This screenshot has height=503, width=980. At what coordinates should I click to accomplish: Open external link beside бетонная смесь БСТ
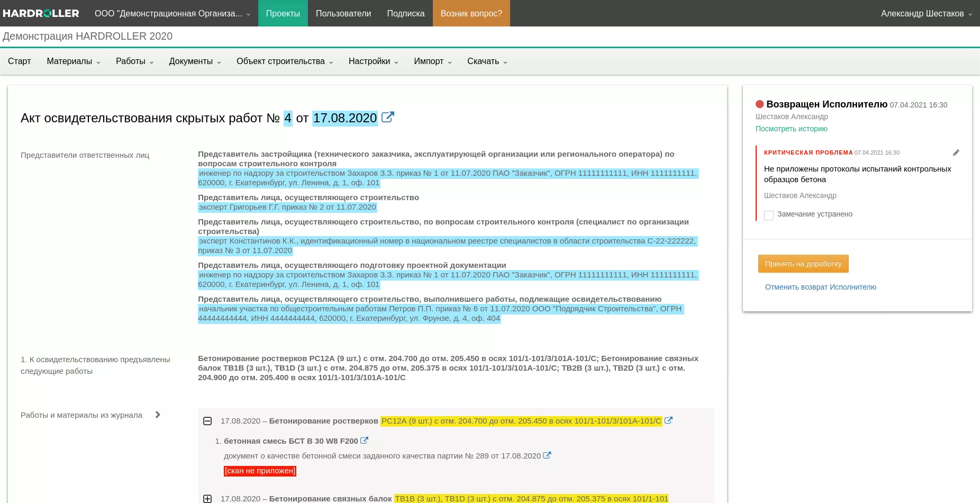[364, 441]
